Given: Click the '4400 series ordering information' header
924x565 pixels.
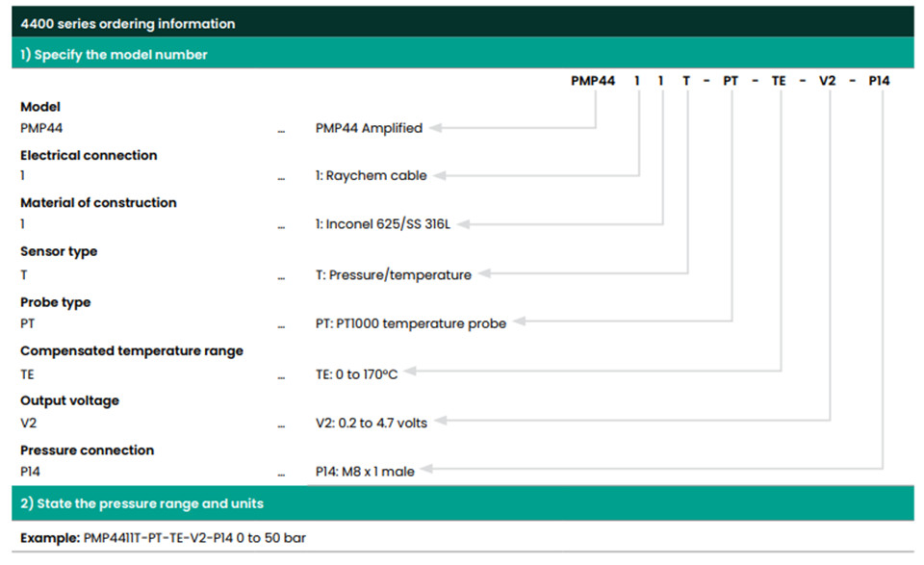Looking at the screenshot, I should click(127, 24).
